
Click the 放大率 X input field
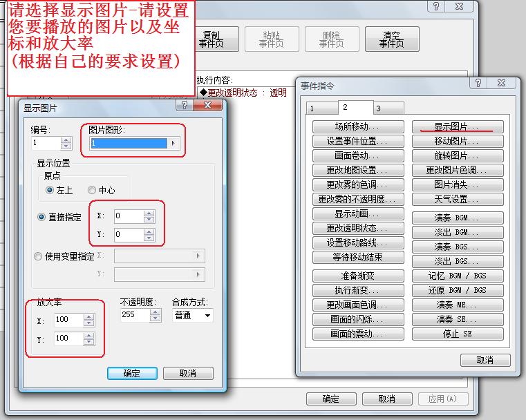[x=68, y=319]
